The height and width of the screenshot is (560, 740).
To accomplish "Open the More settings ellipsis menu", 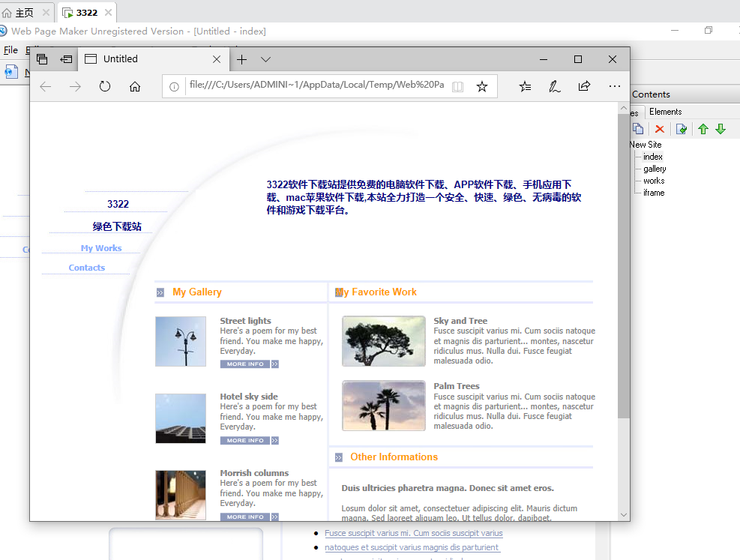I will tap(615, 86).
